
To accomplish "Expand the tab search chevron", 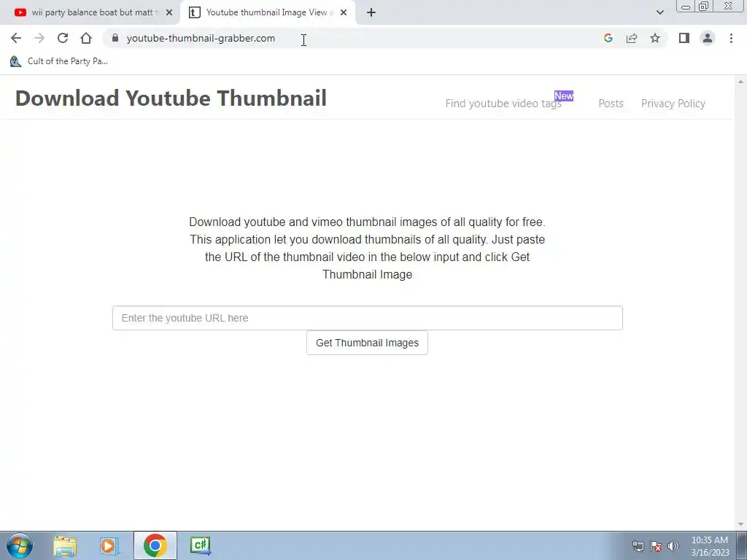I will (x=659, y=12).
